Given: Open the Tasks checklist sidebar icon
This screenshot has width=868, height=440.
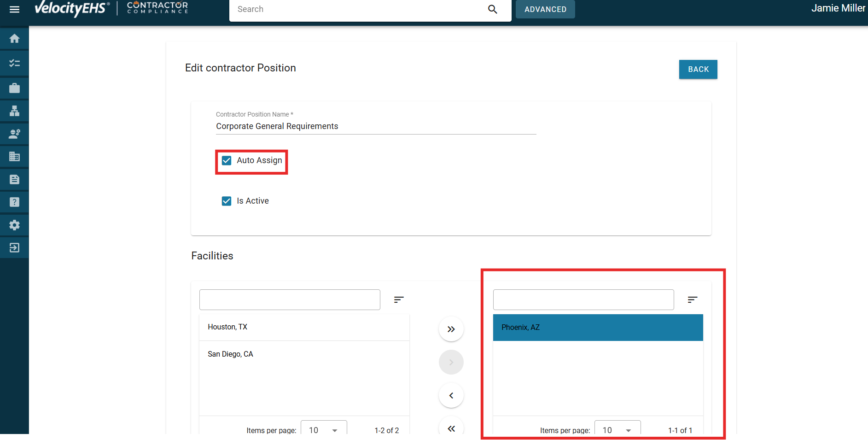Looking at the screenshot, I should [14, 63].
